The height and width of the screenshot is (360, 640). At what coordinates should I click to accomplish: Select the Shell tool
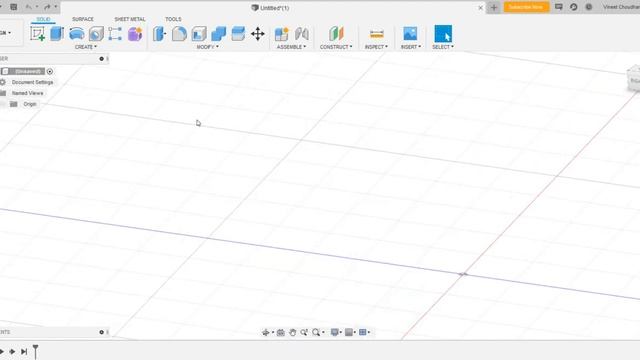click(x=199, y=34)
